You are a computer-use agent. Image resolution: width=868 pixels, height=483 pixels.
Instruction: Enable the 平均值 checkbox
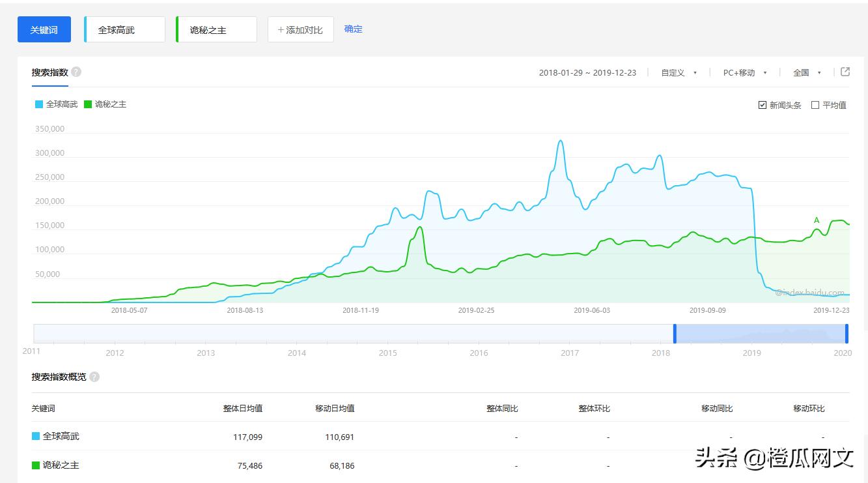pyautogui.click(x=815, y=104)
